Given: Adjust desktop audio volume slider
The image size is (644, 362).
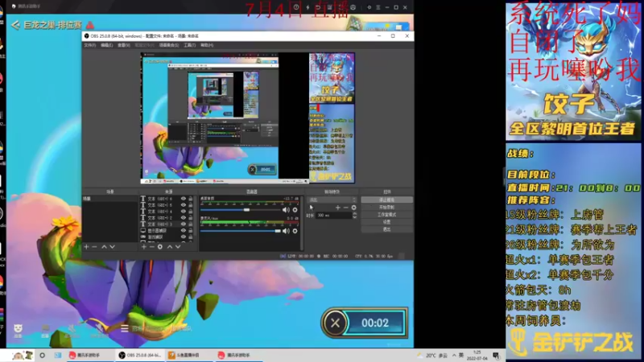Looking at the screenshot, I should coord(240,210).
